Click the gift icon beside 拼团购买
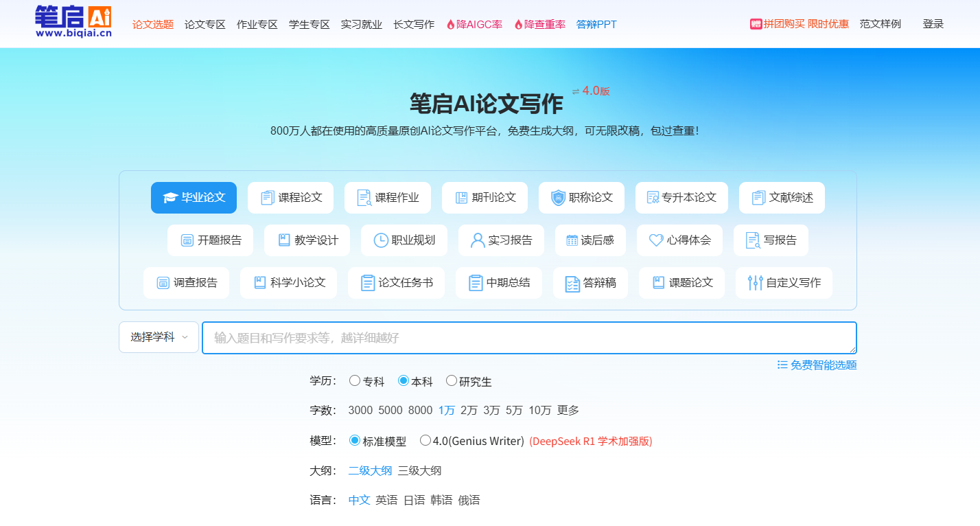The image size is (980, 526). [x=756, y=24]
